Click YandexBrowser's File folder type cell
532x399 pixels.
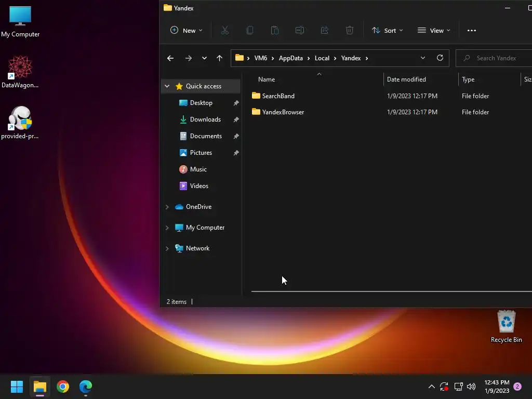coord(475,112)
